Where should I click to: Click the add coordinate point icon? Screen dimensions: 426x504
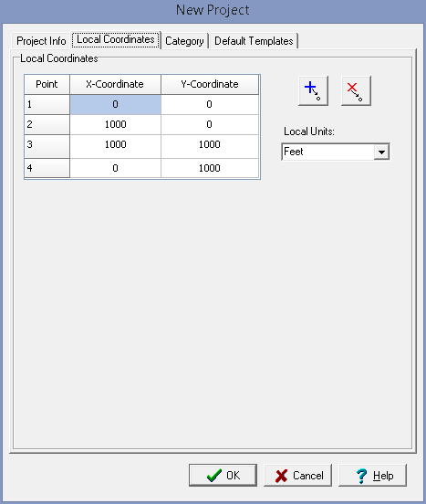(x=313, y=91)
